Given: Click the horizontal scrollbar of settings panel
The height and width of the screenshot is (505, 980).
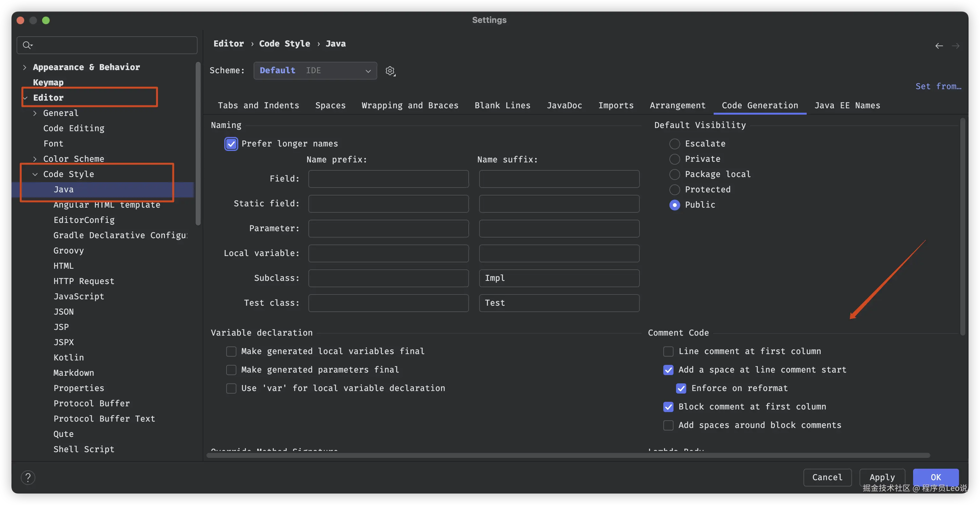Looking at the screenshot, I should [x=568, y=455].
